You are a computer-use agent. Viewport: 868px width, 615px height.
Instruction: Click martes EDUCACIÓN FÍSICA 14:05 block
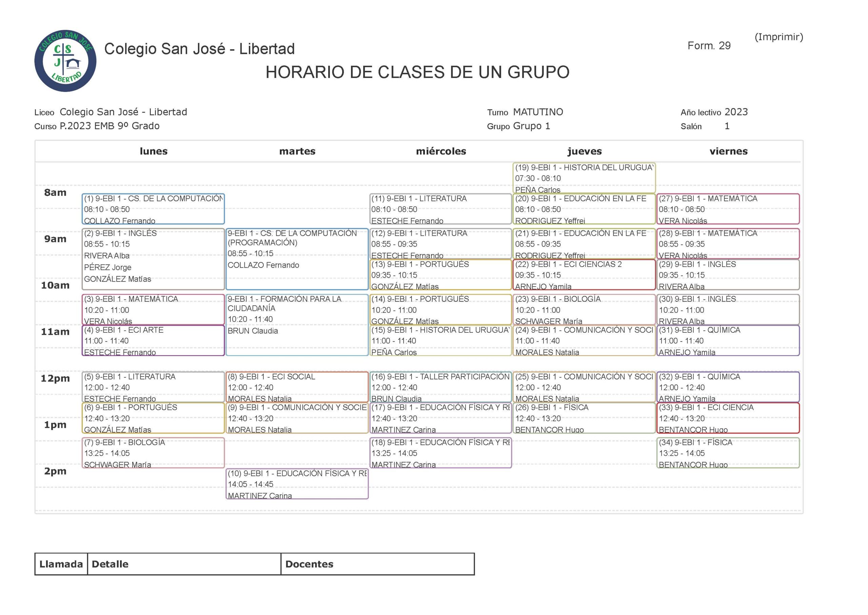coord(297,484)
